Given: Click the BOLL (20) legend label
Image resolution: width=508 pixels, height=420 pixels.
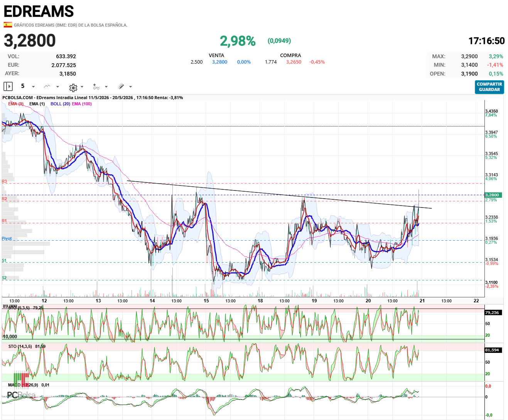Looking at the screenshot, I should [x=60, y=104].
